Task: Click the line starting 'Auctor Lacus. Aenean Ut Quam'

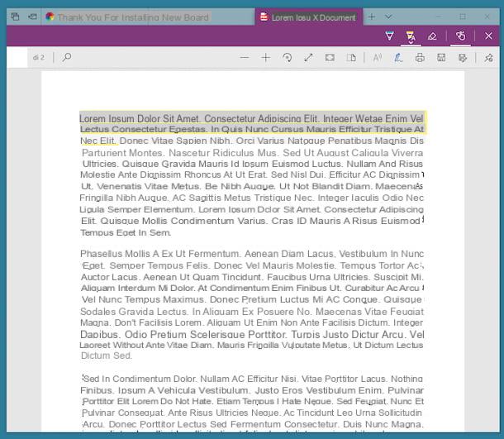Action: click(252, 277)
